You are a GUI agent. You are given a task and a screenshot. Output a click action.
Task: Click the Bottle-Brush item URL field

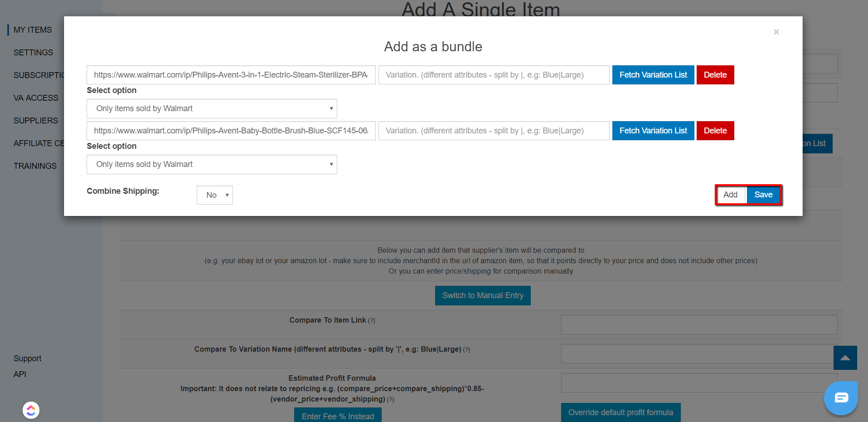[231, 131]
